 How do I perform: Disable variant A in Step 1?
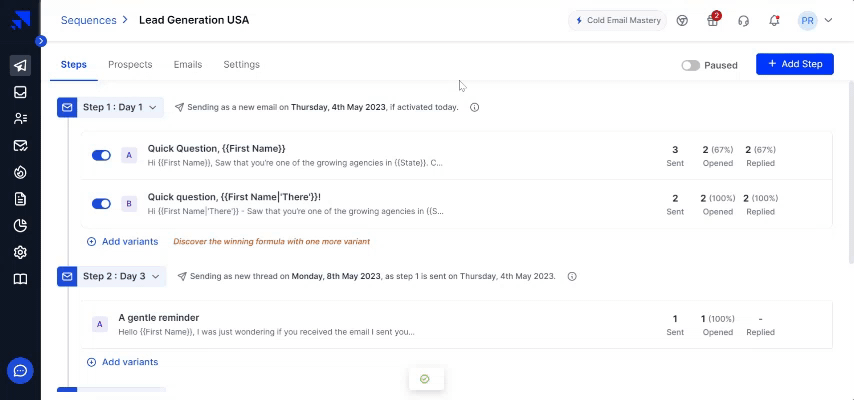coord(101,155)
